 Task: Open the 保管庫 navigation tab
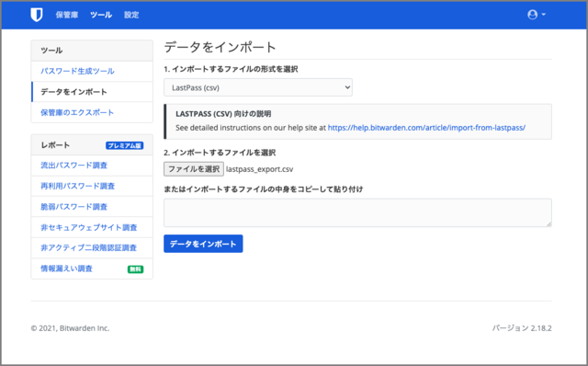67,15
